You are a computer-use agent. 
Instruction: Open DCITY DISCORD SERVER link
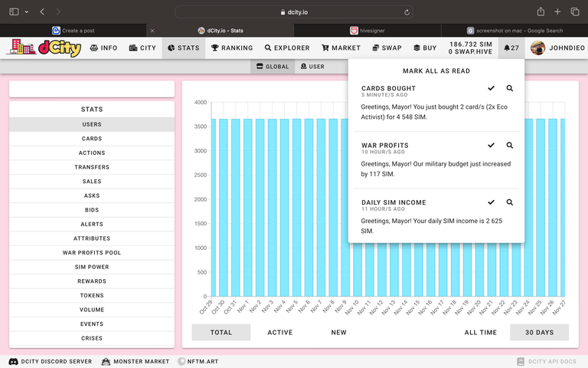point(51,362)
